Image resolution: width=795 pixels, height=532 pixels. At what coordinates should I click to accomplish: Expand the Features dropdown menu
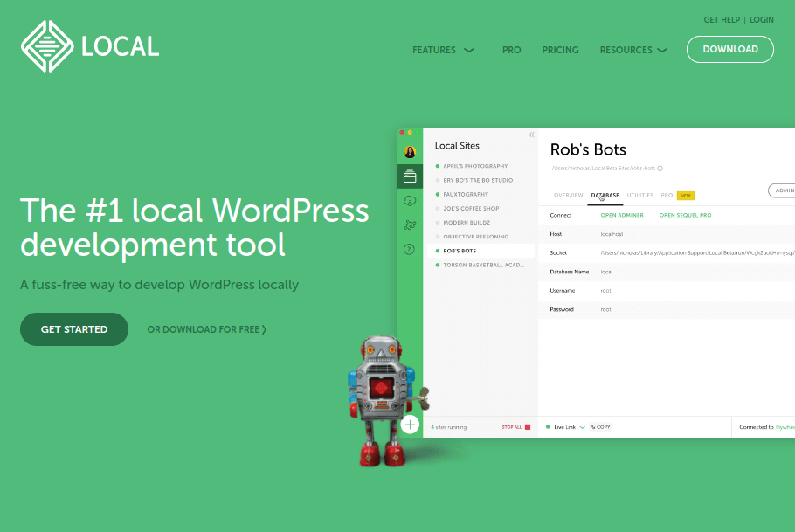click(443, 50)
